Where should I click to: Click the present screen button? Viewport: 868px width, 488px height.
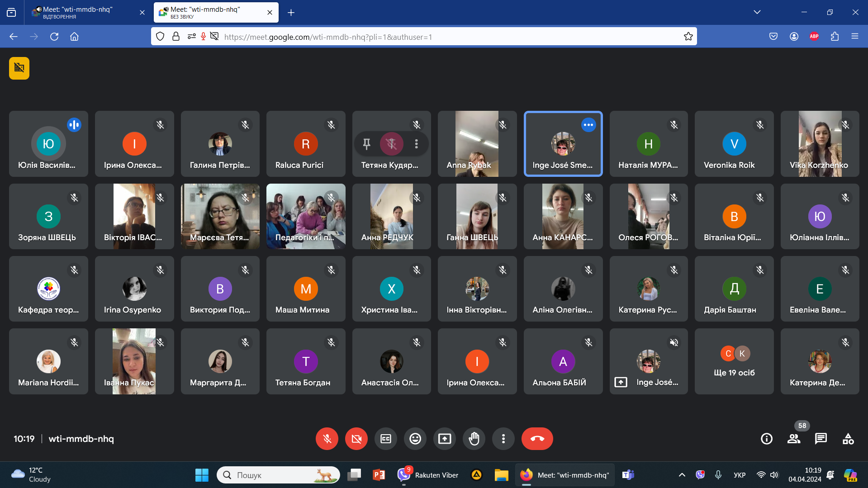pyautogui.click(x=445, y=439)
